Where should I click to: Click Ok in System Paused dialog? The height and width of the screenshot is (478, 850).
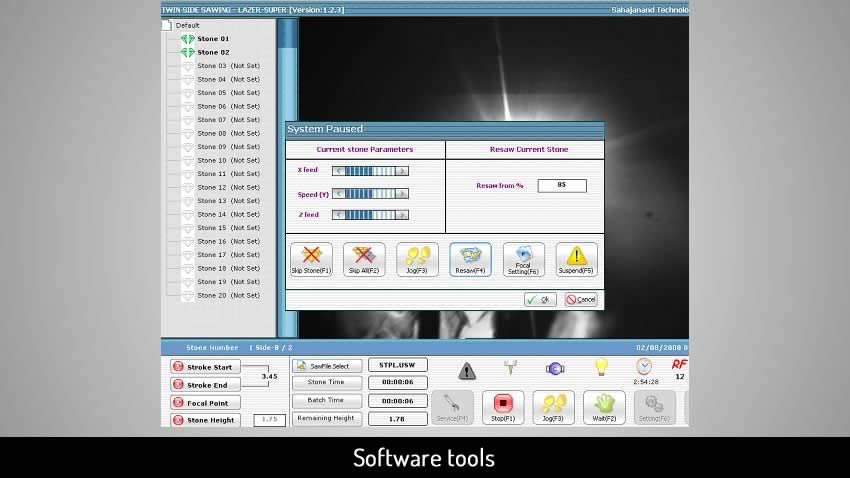(540, 299)
